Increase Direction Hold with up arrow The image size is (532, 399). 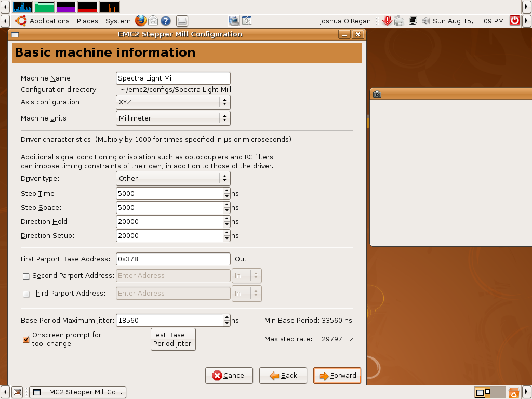pos(227,219)
